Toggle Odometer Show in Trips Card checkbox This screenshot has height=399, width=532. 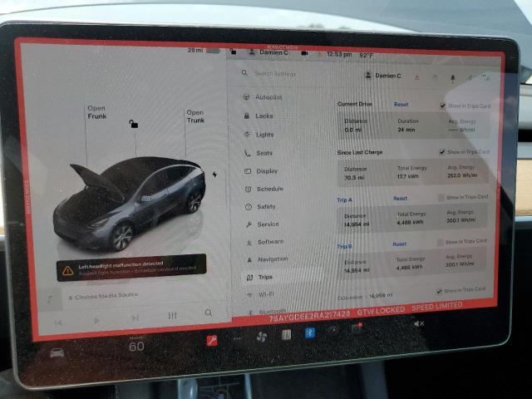tap(440, 291)
